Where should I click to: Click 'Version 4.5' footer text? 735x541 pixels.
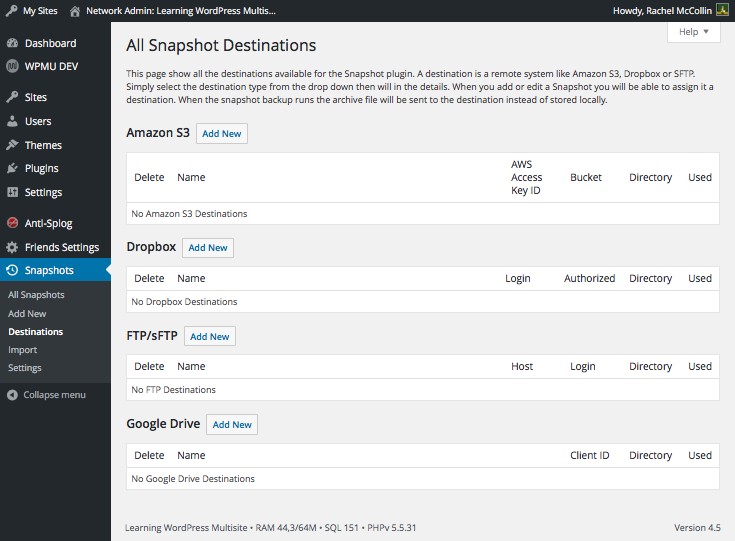[697, 527]
